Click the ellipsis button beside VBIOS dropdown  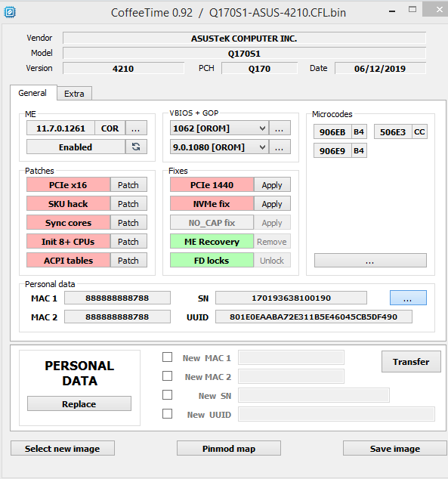click(x=280, y=128)
